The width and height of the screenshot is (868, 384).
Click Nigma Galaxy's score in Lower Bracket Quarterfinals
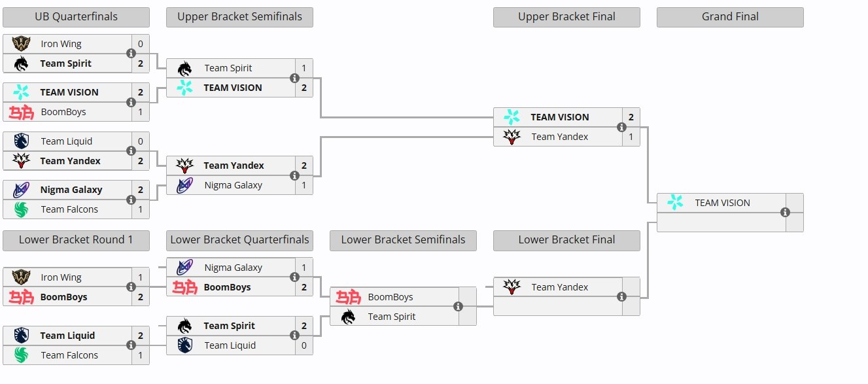[x=304, y=268]
